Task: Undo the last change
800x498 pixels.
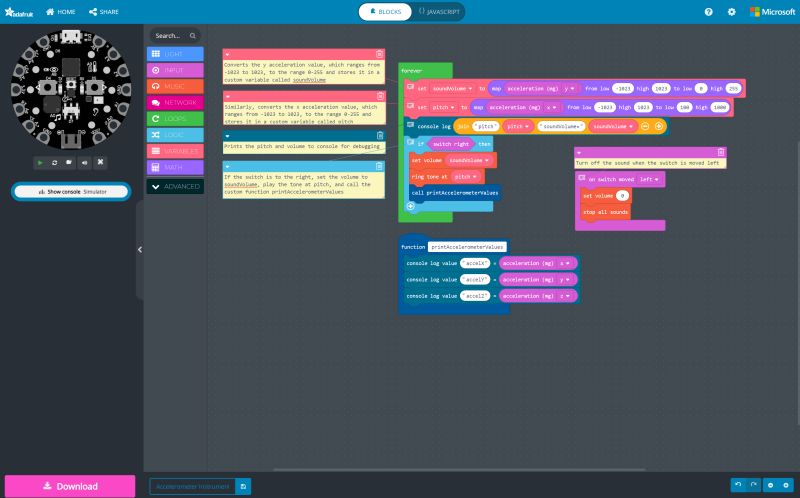Action: (738, 485)
